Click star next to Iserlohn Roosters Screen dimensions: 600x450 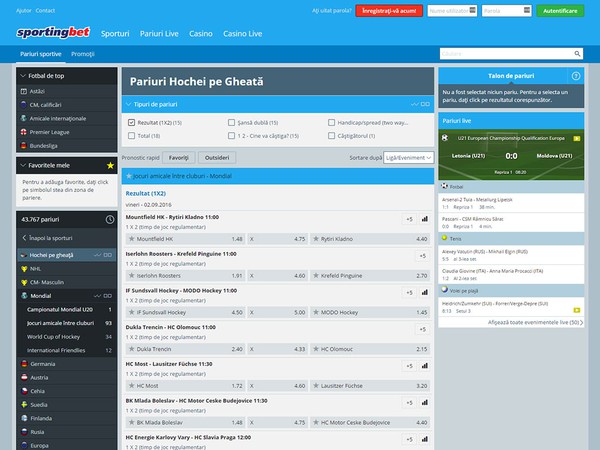tap(132, 276)
